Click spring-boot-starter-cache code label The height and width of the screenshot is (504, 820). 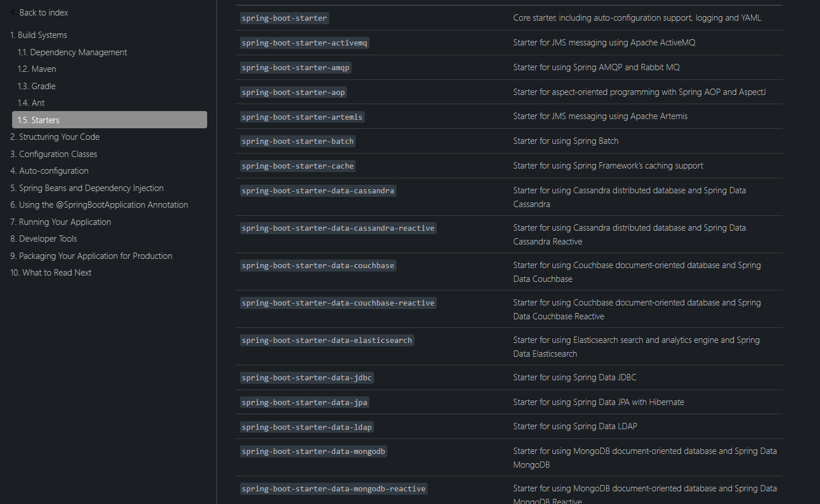pos(298,166)
